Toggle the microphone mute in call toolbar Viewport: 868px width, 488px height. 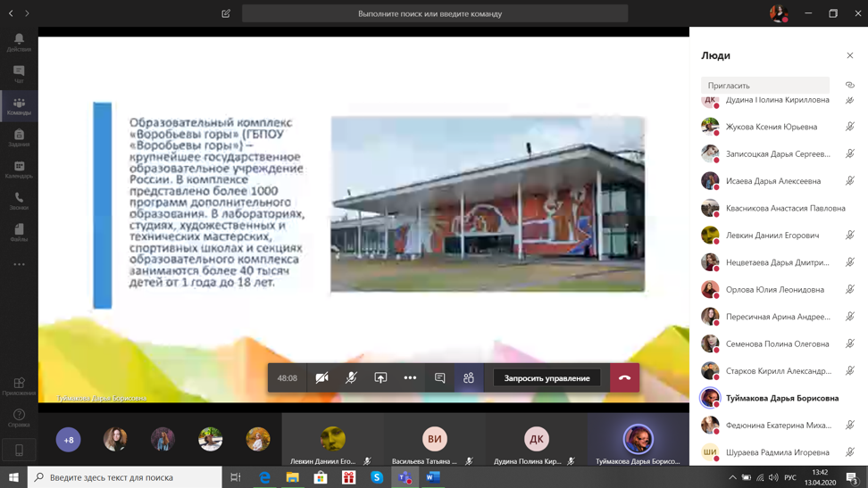(x=351, y=378)
